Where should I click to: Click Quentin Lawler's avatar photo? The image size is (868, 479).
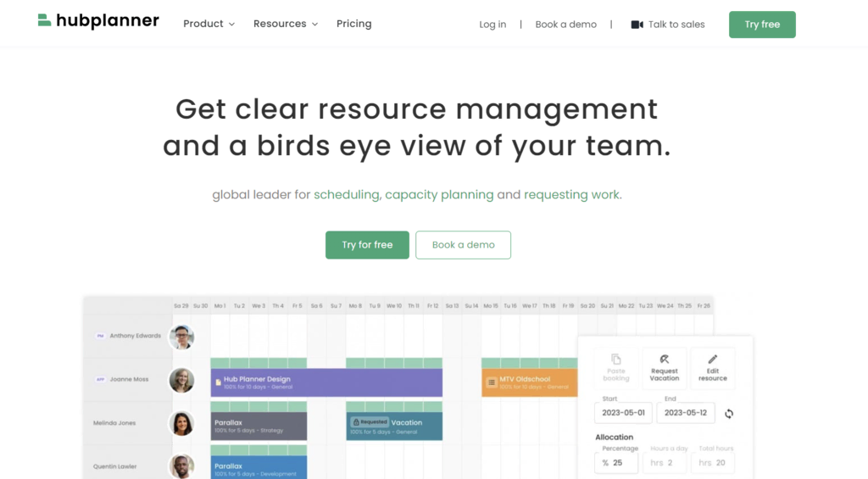pyautogui.click(x=181, y=466)
